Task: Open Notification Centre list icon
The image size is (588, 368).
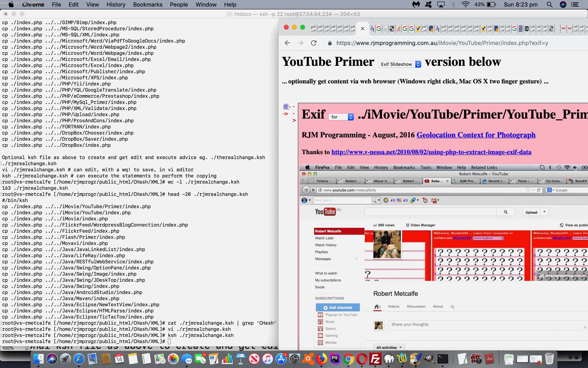Action: click(x=575, y=5)
